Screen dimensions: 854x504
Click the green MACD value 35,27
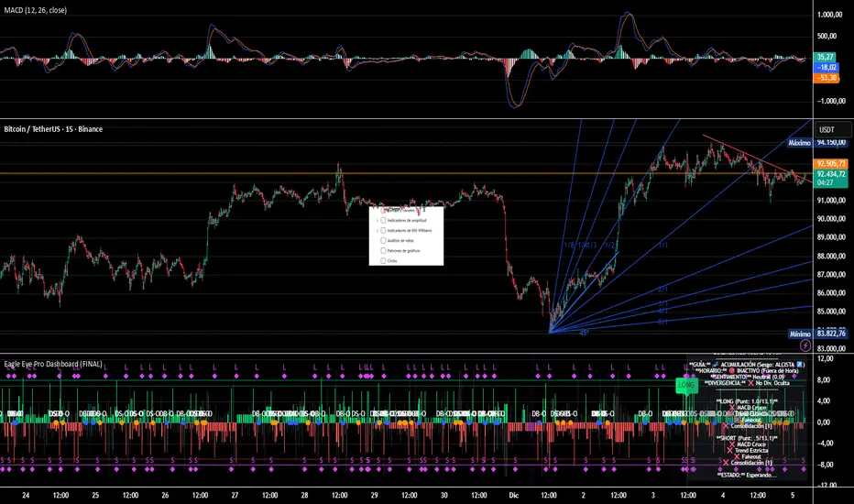tap(825, 57)
